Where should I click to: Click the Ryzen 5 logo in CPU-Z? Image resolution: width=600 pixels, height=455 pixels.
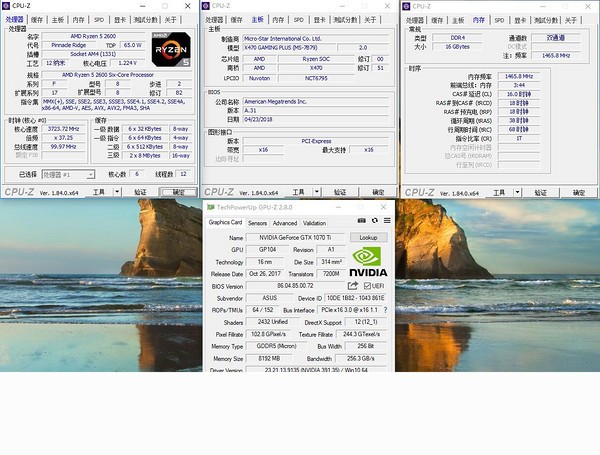pos(171,49)
